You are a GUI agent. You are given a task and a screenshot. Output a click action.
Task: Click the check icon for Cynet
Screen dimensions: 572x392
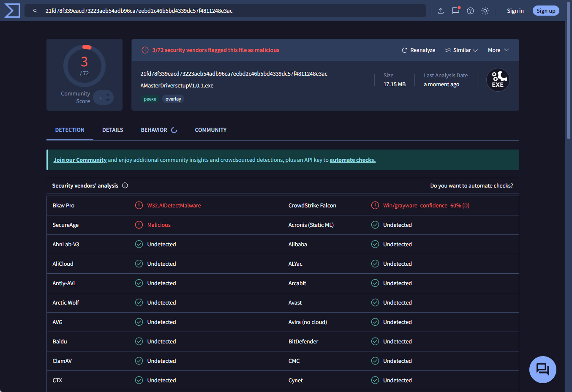pyautogui.click(x=375, y=380)
